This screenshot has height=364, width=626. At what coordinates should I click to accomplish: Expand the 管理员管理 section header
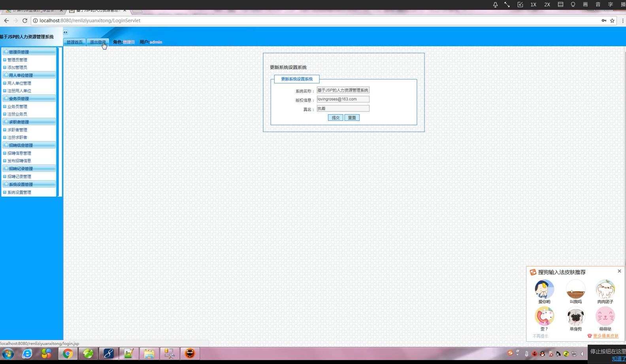pos(29,52)
